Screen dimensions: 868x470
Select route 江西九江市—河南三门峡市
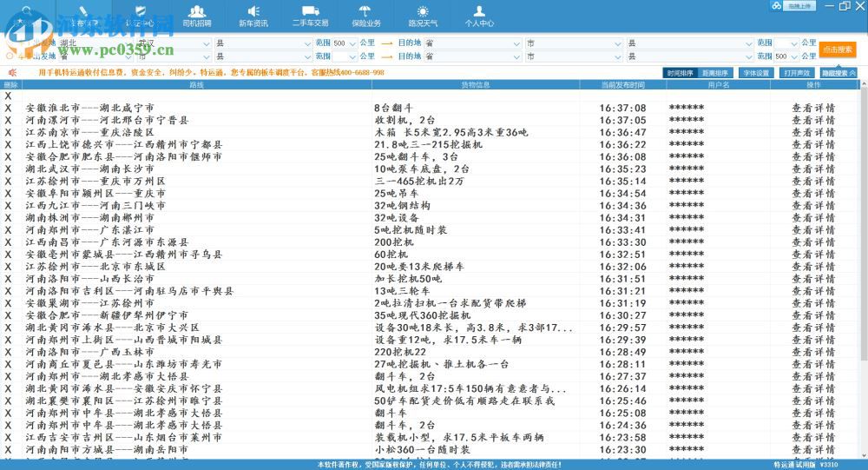(x=95, y=206)
